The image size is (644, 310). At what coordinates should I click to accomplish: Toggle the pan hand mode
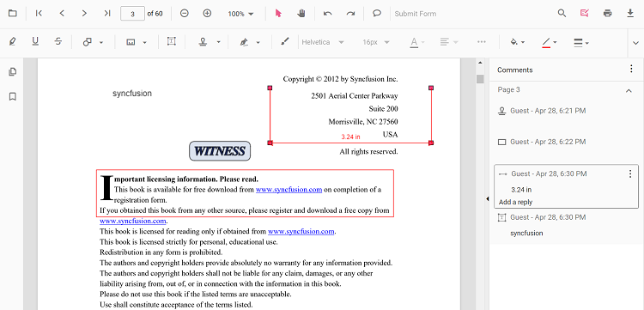[301, 14]
